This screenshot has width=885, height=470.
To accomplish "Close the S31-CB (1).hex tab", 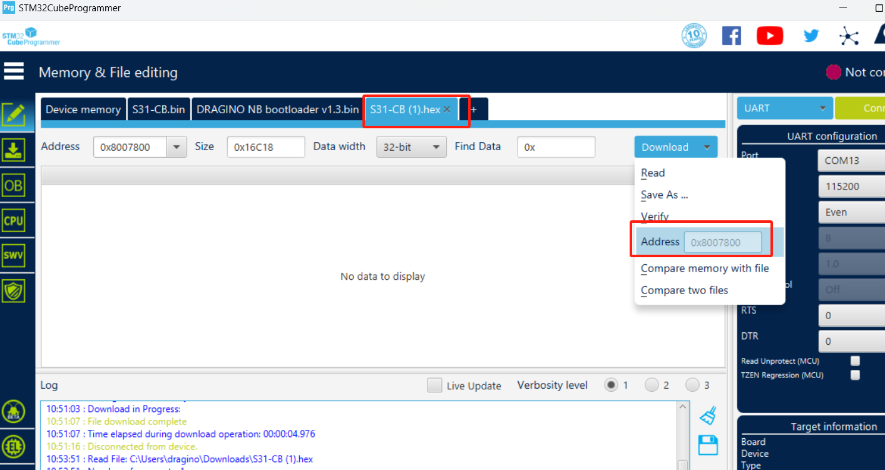I will tap(447, 109).
